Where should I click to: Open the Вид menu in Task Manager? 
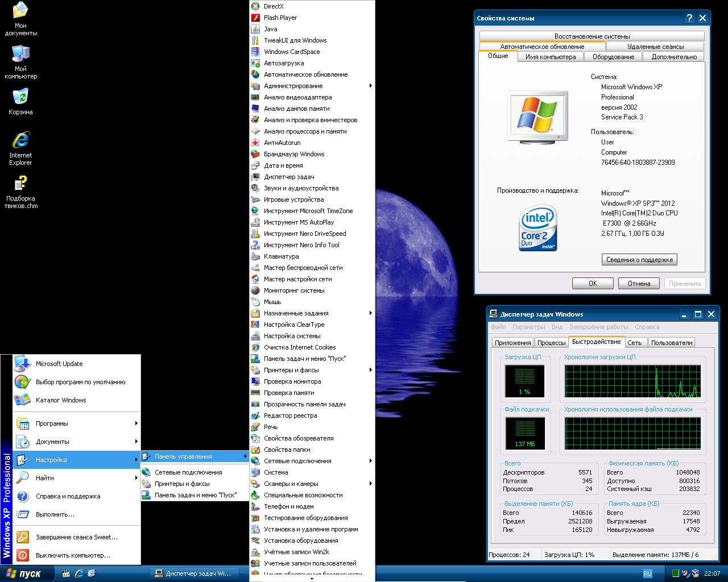557,327
